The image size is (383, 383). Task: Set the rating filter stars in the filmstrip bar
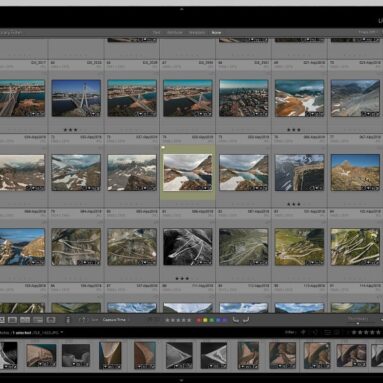(366, 332)
